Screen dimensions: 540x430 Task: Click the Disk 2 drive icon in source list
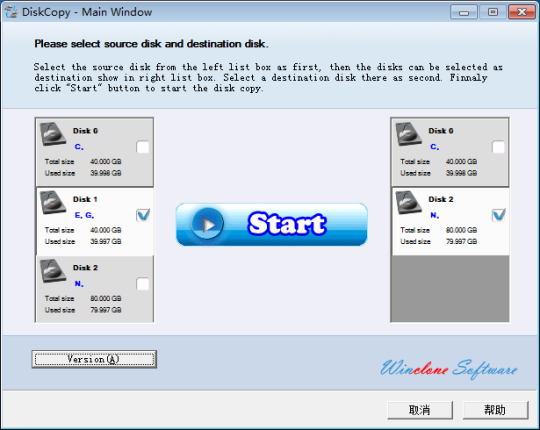tap(53, 271)
